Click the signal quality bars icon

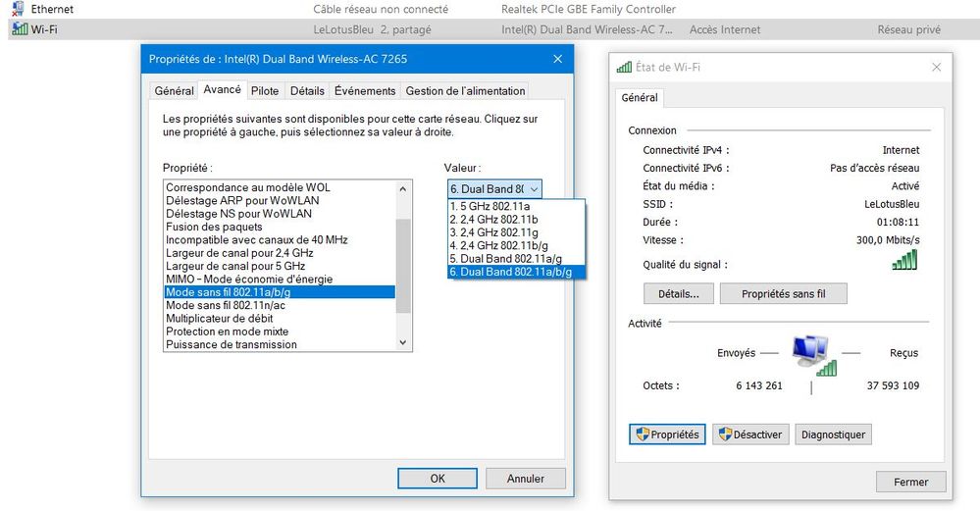point(904,260)
